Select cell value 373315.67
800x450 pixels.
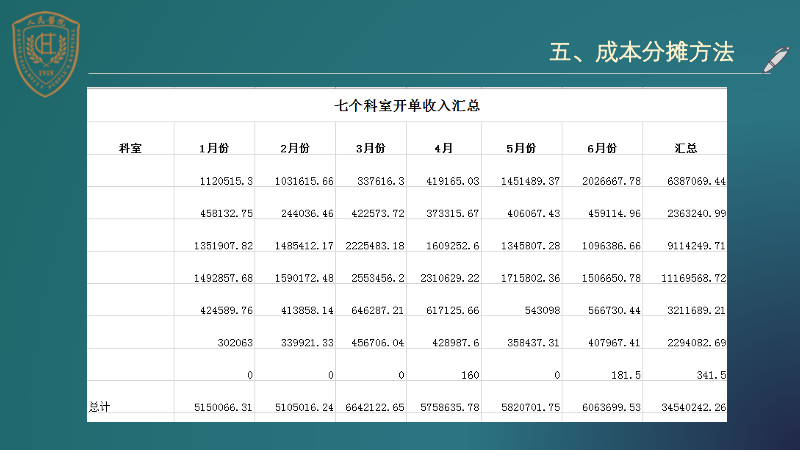point(453,213)
